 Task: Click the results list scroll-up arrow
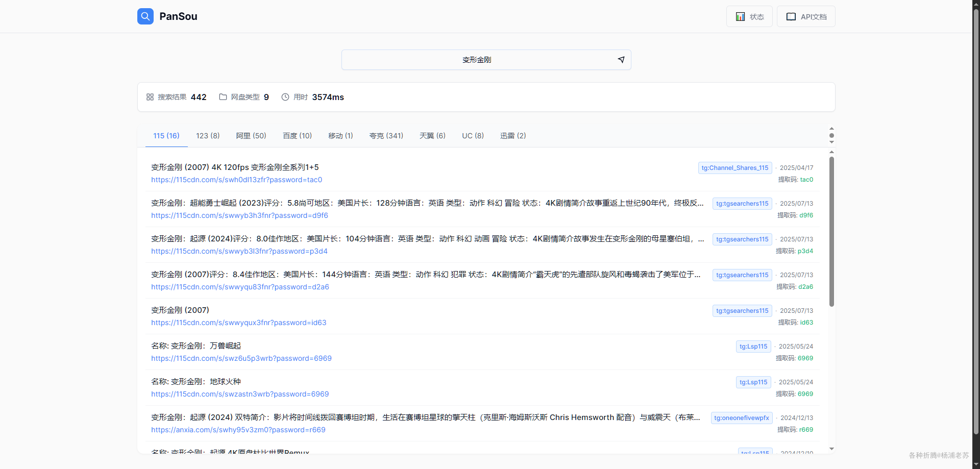[831, 152]
